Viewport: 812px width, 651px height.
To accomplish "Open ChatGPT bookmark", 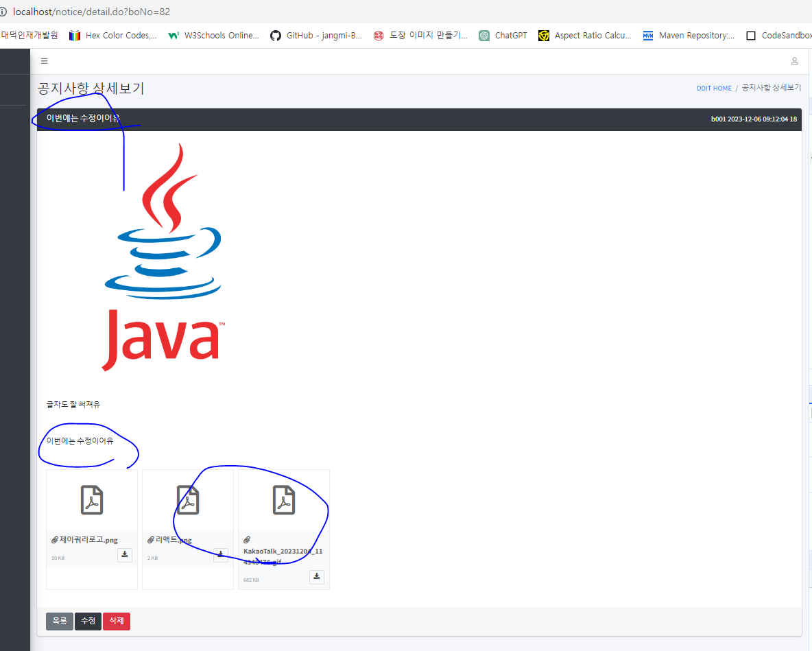I will coord(503,35).
